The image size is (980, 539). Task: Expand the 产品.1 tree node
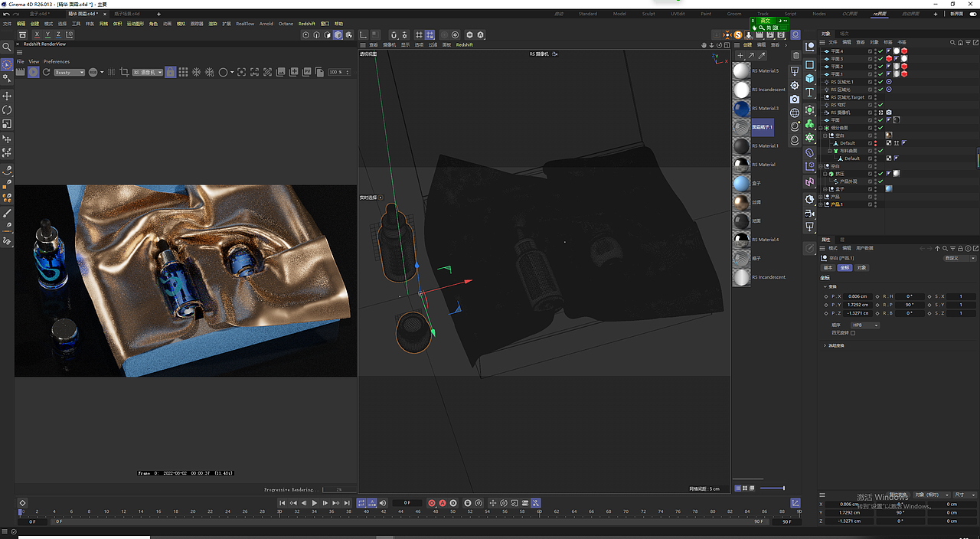[821, 204]
